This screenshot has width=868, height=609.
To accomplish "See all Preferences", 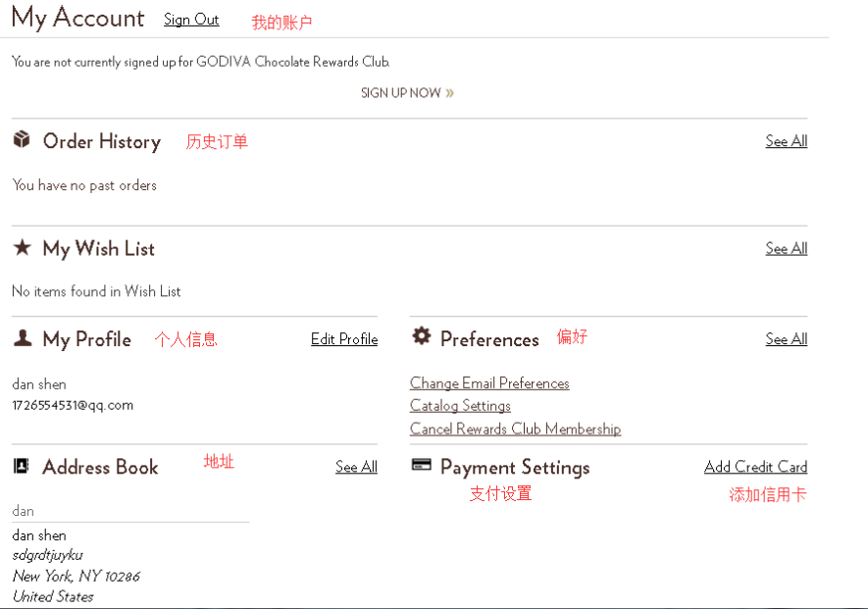I will tap(786, 339).
